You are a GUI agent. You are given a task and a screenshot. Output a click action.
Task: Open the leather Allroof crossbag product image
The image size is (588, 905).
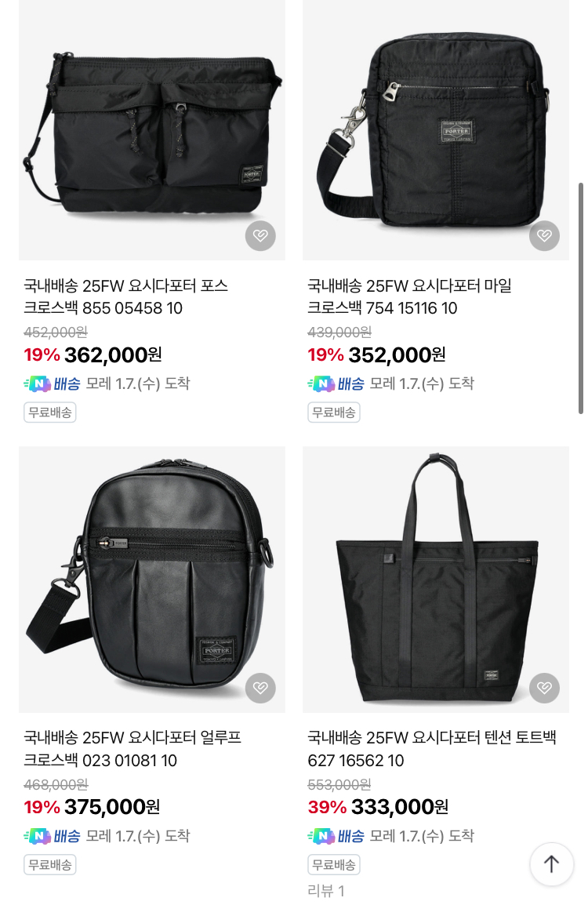(x=152, y=579)
